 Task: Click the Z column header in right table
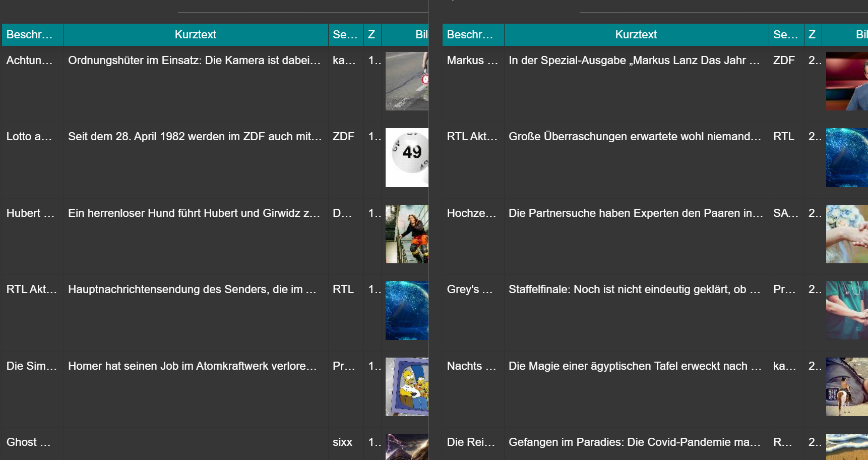[x=813, y=35]
